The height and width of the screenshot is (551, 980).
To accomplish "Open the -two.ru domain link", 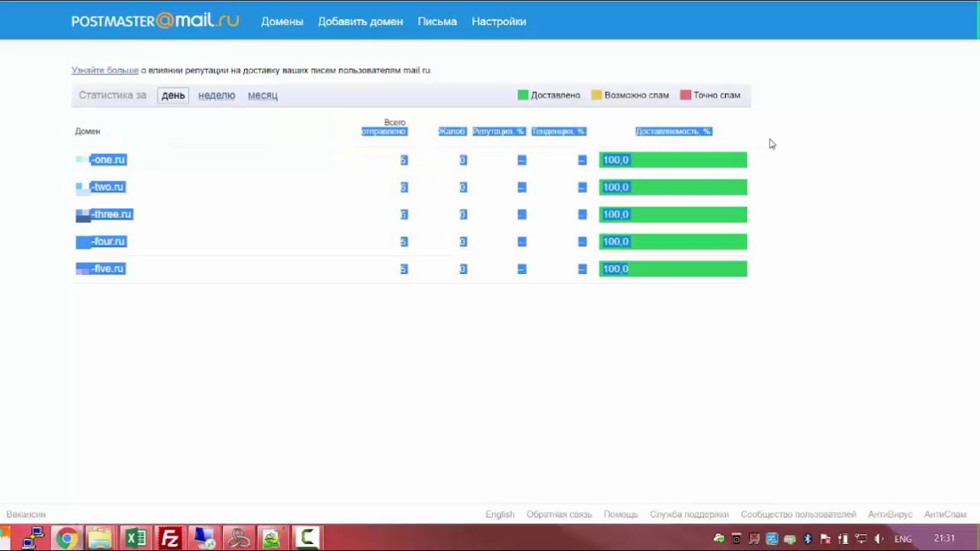I will pos(107,187).
